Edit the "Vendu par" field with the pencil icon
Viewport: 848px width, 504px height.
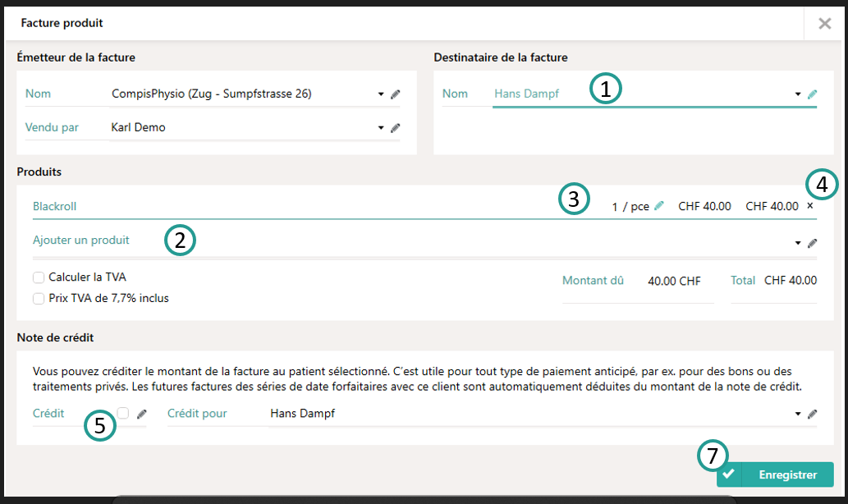395,127
